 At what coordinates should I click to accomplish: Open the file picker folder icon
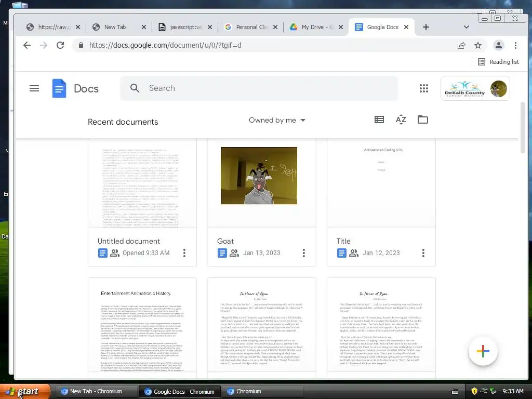(423, 119)
